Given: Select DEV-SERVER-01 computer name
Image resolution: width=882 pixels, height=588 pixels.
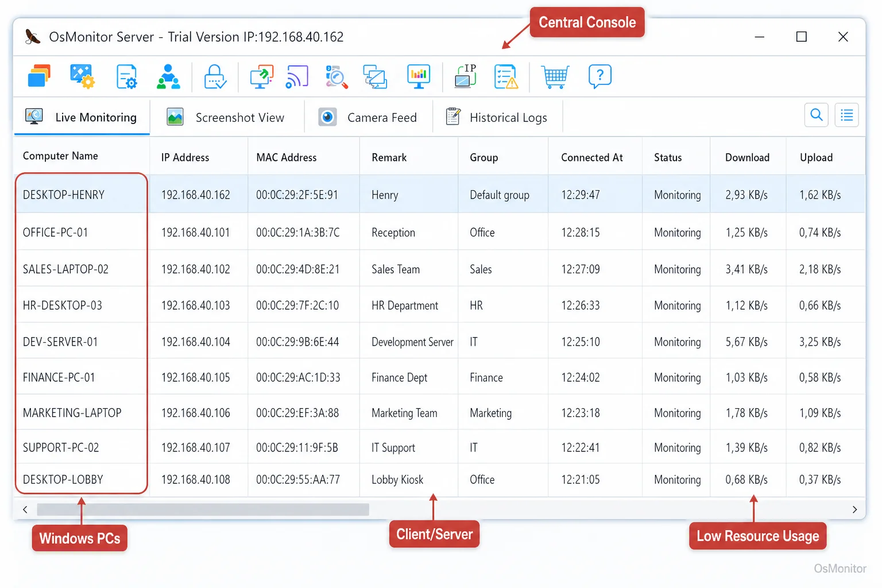Looking at the screenshot, I should [60, 342].
